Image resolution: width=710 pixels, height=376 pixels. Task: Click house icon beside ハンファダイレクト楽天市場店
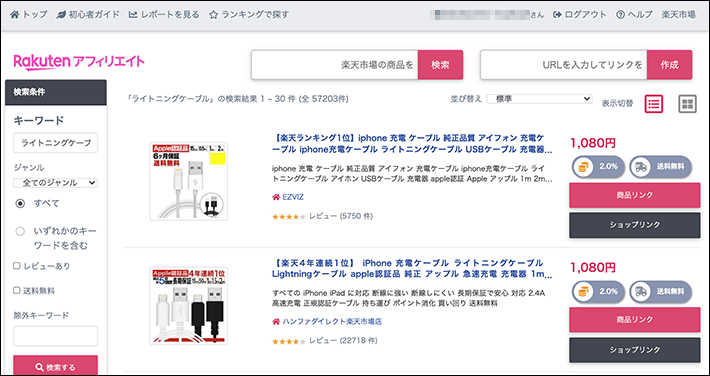click(x=276, y=322)
